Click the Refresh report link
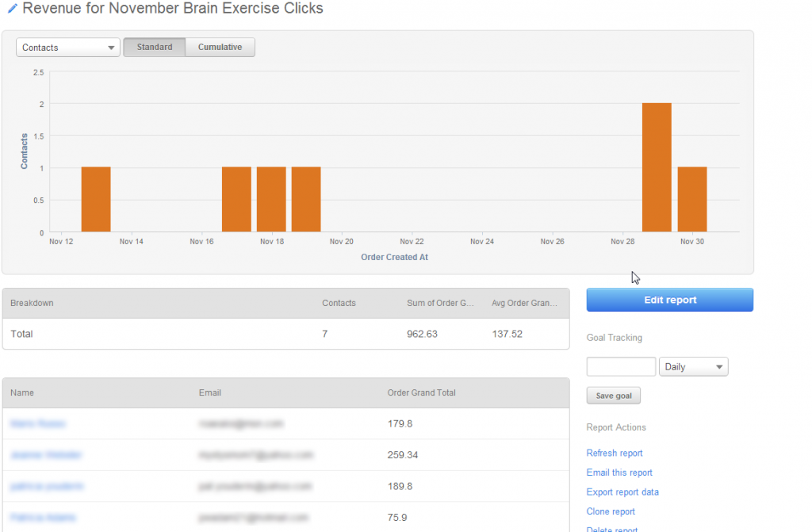This screenshot has width=812, height=532. tap(615, 454)
